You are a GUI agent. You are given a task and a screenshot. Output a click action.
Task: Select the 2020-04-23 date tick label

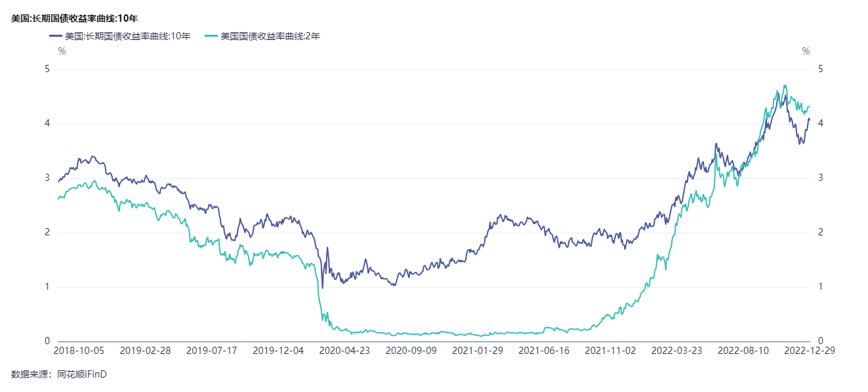click(344, 351)
